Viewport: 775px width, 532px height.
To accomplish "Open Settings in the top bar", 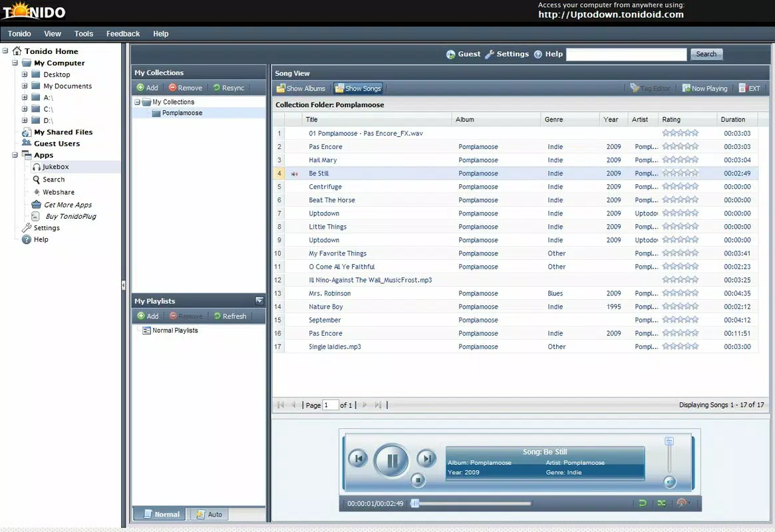I will pyautogui.click(x=507, y=55).
